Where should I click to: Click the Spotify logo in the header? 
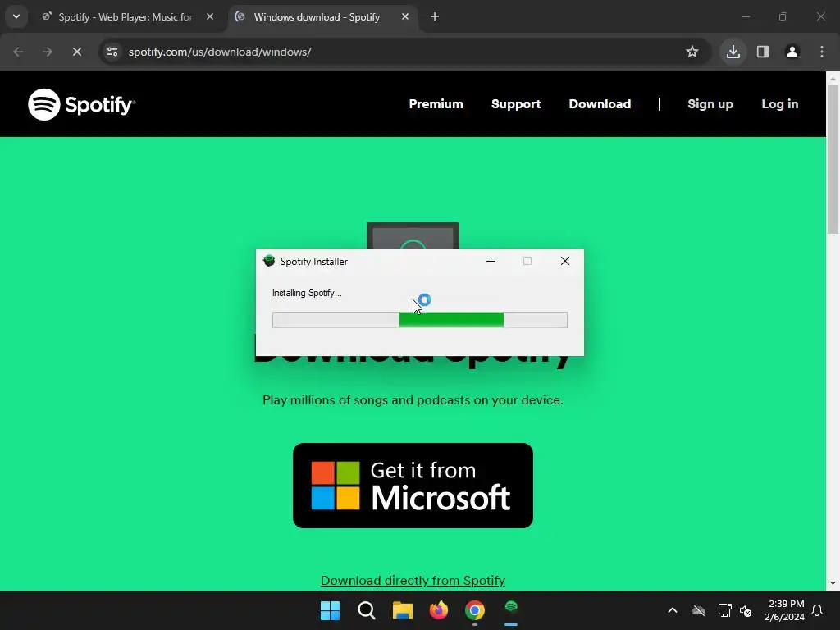coord(81,104)
